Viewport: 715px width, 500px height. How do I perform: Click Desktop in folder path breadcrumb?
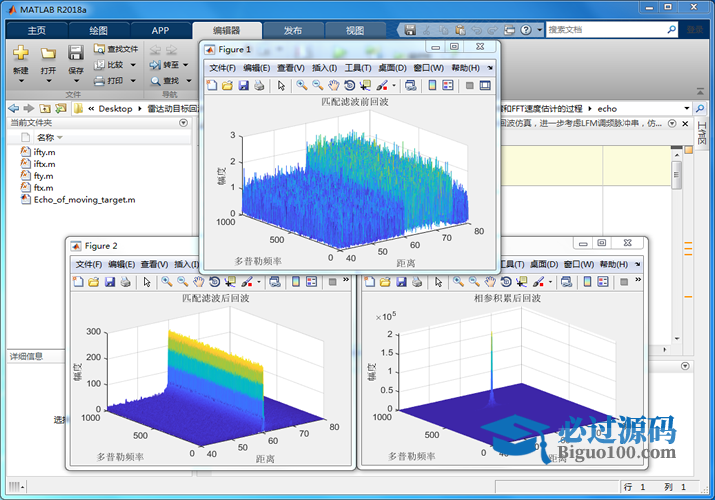[115, 108]
